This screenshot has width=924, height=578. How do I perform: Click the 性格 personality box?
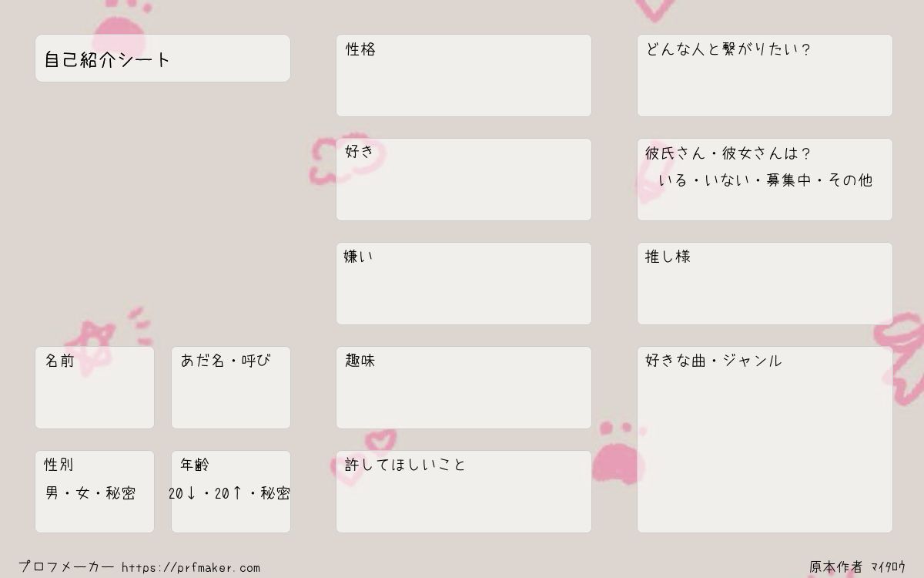tap(464, 76)
